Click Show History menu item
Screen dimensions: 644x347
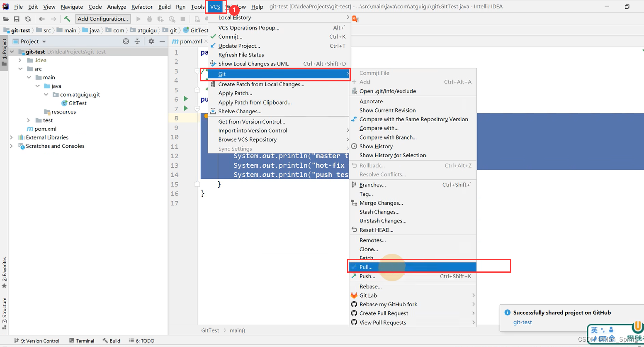click(x=413, y=146)
